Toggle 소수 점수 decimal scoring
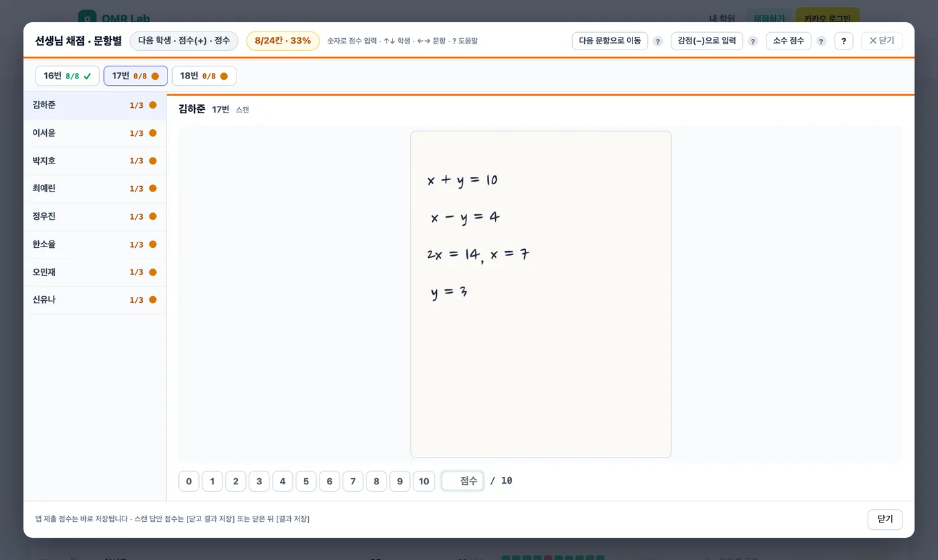This screenshot has height=560, width=938. click(789, 41)
